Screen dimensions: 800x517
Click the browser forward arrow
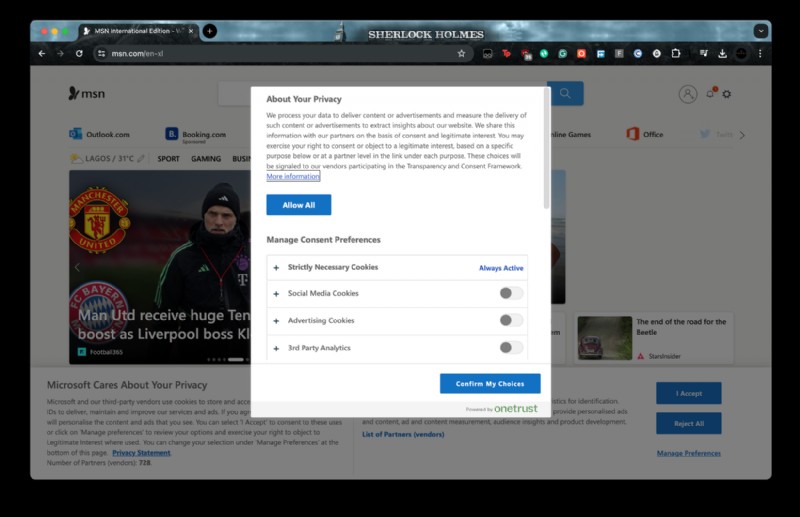60,54
